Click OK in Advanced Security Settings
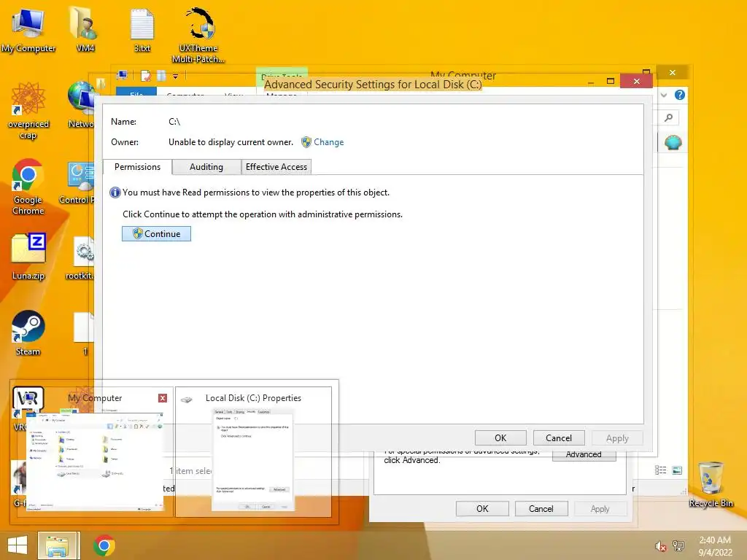 500,438
